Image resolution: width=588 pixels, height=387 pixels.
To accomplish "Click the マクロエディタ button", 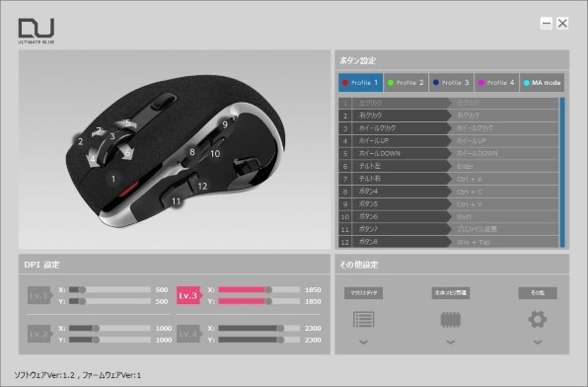I will [x=363, y=293].
